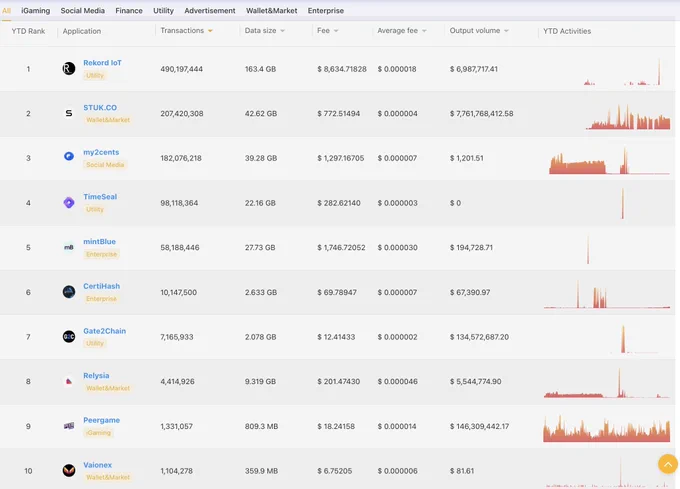Click the Wallet&Market tag under Vaionex
The width and height of the screenshot is (680, 489).
[108, 477]
